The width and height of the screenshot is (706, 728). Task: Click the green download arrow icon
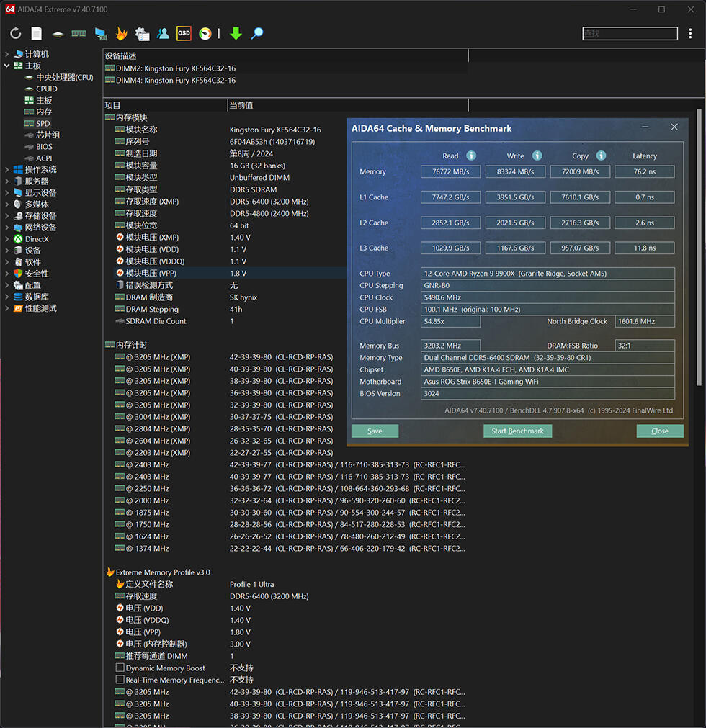click(236, 33)
